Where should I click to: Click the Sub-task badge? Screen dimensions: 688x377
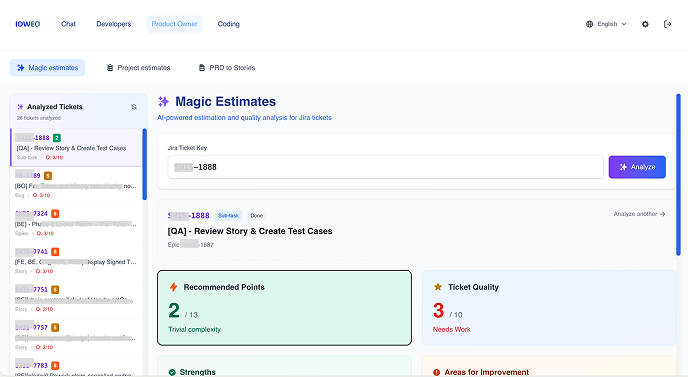click(x=228, y=215)
